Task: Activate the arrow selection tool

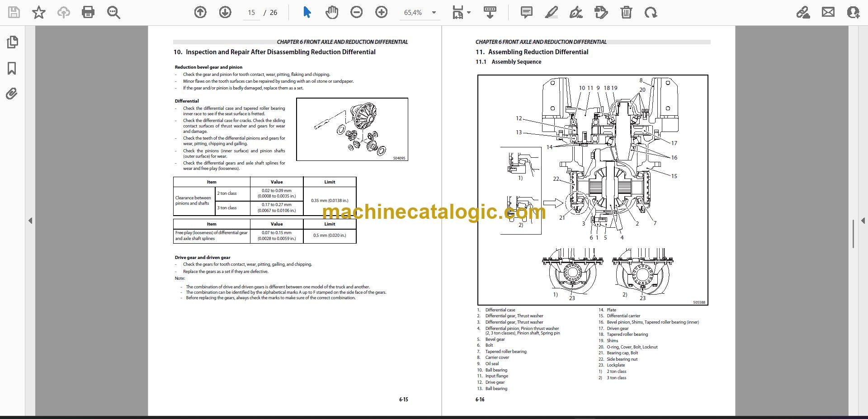Action: 307,13
